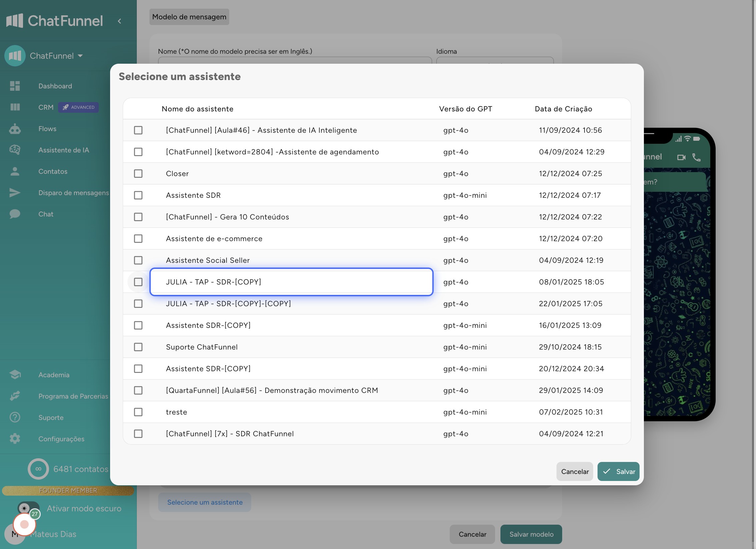Select the Suporte ChatFunnel checkbox
756x549 pixels.
point(138,347)
